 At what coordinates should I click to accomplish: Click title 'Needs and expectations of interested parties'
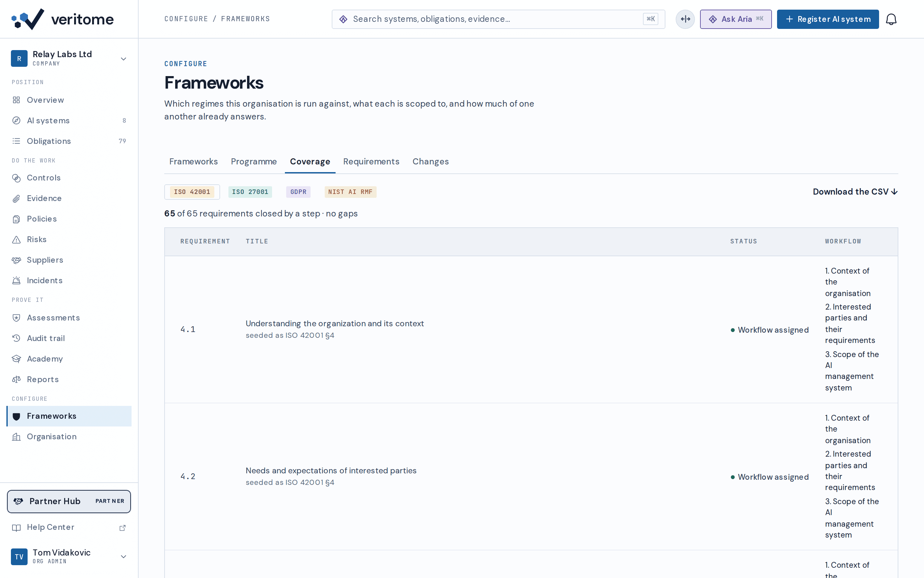click(x=331, y=470)
